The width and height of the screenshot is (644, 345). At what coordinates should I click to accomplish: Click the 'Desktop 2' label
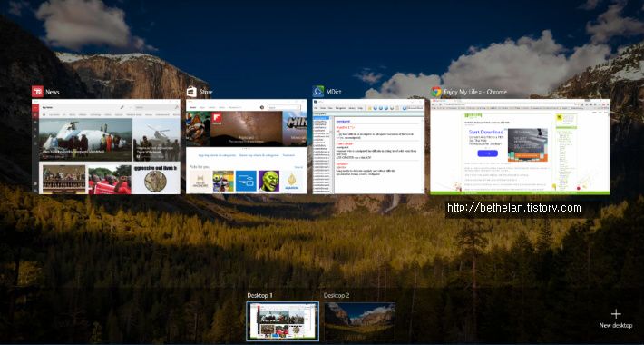click(337, 296)
